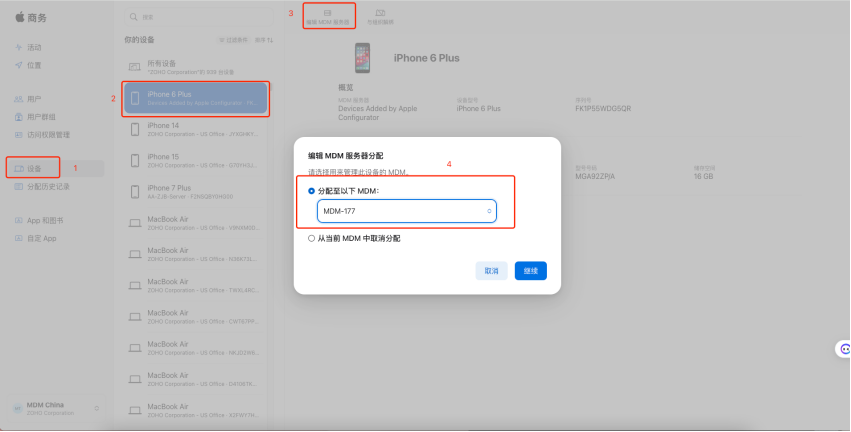This screenshot has height=432, width=851.
Task: Select iPhone 7 Plus in device list
Action: pos(196,192)
